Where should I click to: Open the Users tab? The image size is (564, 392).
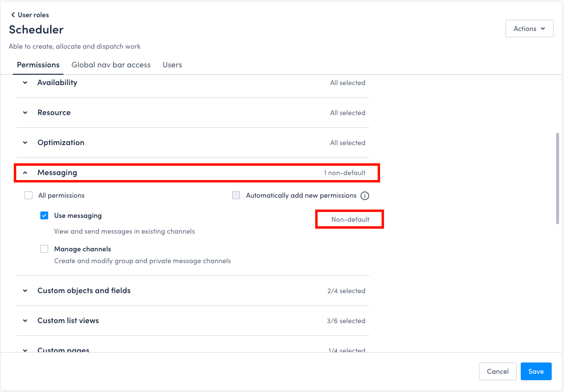pyautogui.click(x=172, y=64)
